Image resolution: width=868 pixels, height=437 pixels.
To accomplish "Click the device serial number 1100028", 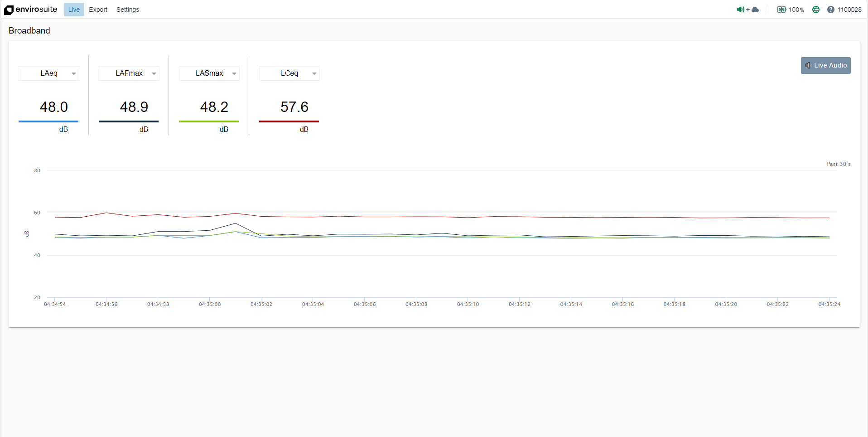I will pos(849,10).
